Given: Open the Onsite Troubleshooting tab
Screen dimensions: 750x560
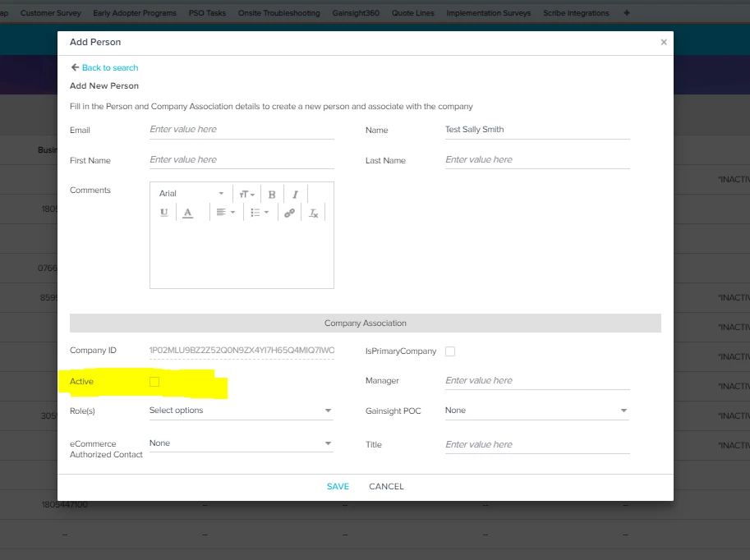Looking at the screenshot, I should pos(278,13).
